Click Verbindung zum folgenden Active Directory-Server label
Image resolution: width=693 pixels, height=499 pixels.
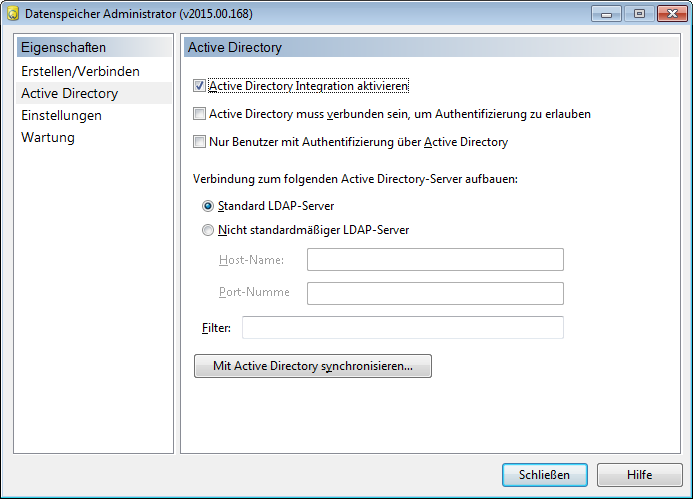355,179
